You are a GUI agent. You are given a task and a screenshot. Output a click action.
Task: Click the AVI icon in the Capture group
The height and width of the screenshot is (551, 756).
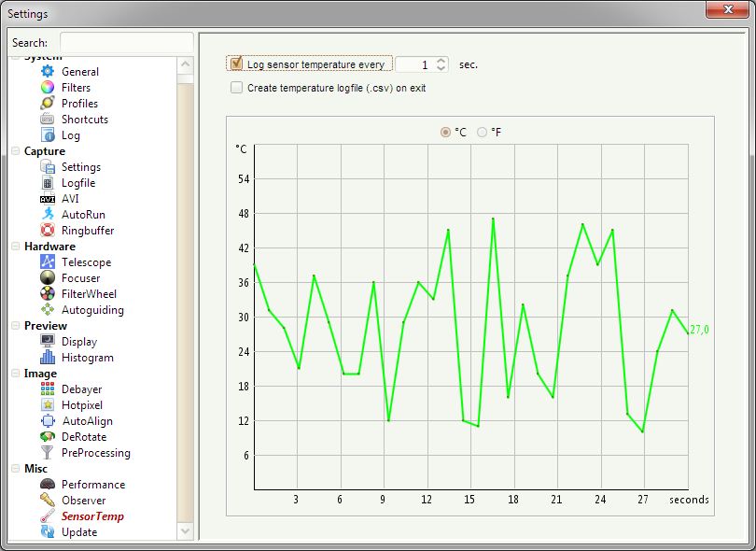coord(48,198)
